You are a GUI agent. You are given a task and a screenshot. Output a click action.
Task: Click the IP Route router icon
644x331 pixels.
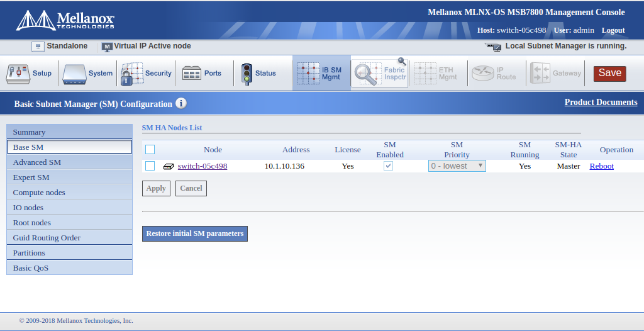click(482, 74)
